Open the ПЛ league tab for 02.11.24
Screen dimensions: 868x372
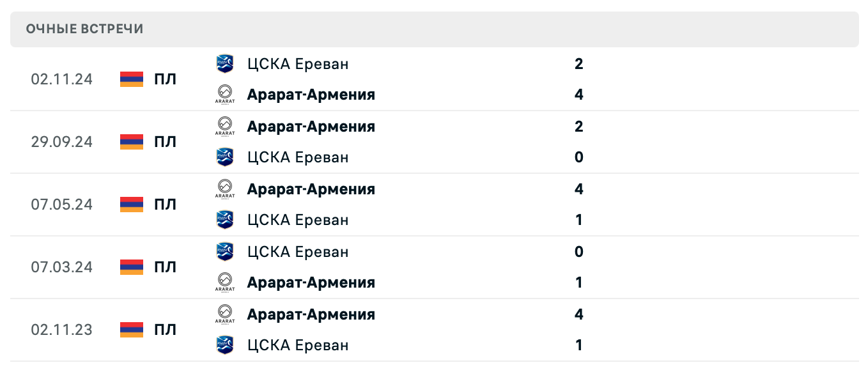pos(166,79)
